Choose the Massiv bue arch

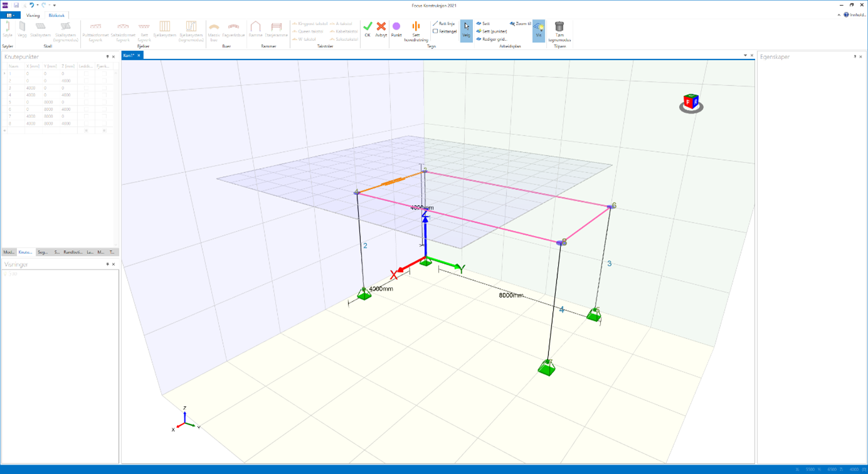tap(214, 31)
